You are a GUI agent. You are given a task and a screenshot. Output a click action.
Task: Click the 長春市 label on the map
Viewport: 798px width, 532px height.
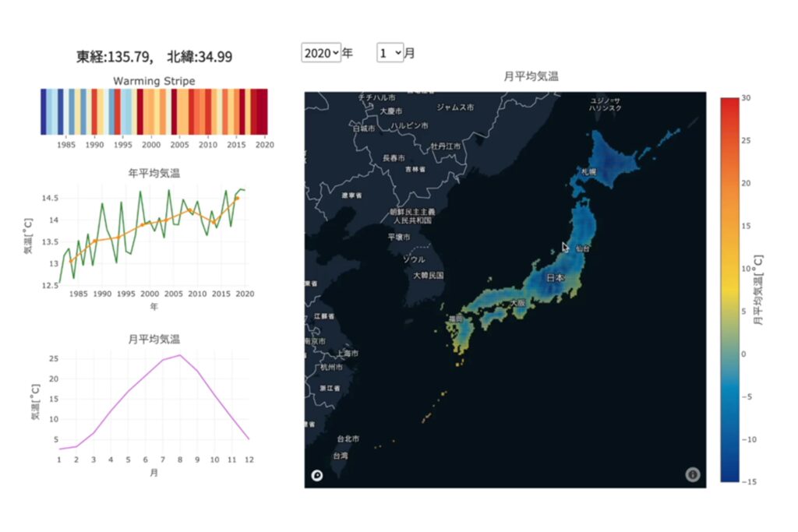(x=394, y=158)
